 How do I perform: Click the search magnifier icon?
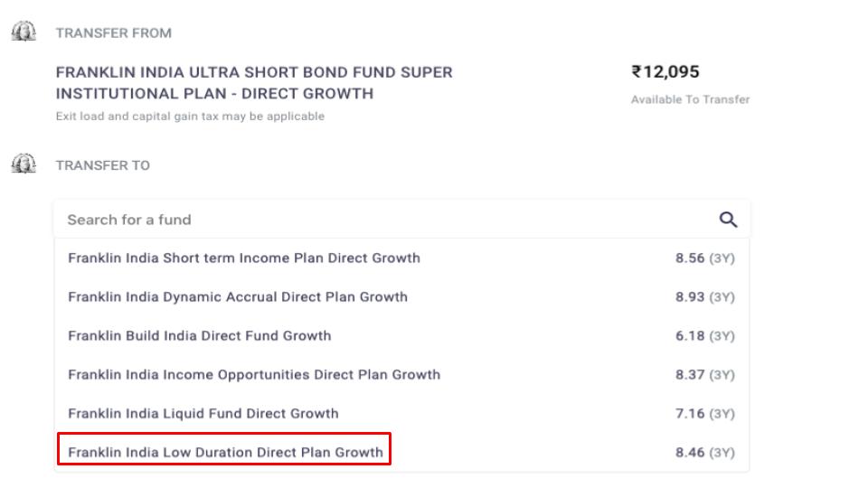coord(728,220)
